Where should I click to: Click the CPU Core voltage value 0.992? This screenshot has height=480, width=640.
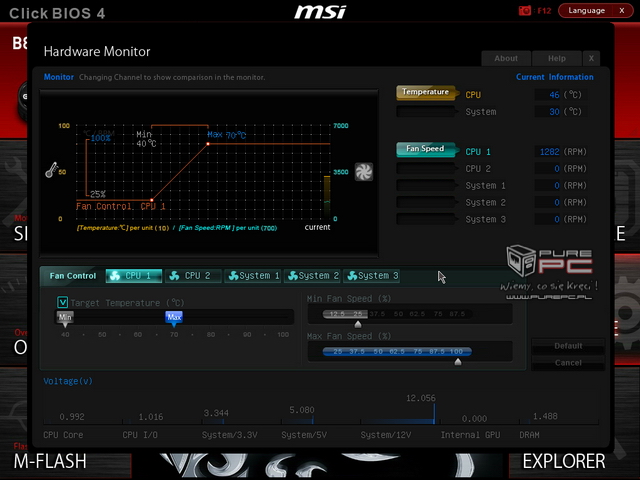pos(72,417)
